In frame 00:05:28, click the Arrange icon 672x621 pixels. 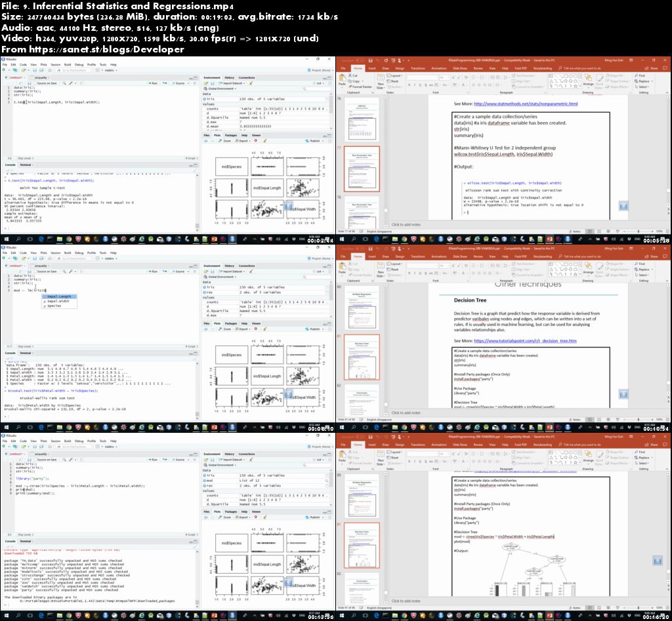pos(588,77)
